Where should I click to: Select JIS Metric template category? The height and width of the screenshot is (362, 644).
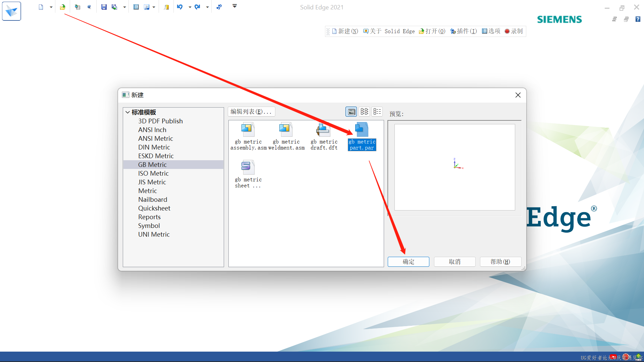point(152,182)
